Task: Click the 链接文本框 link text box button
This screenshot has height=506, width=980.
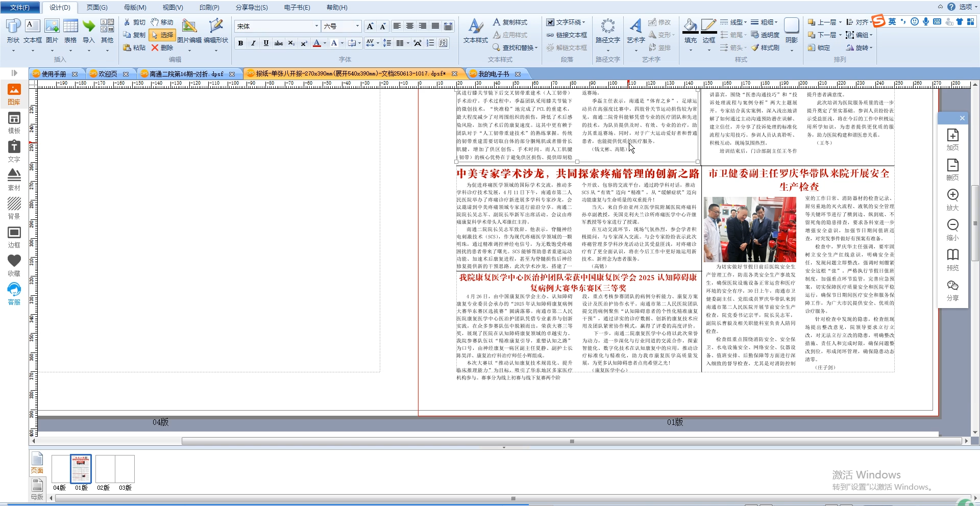Action: point(567,35)
